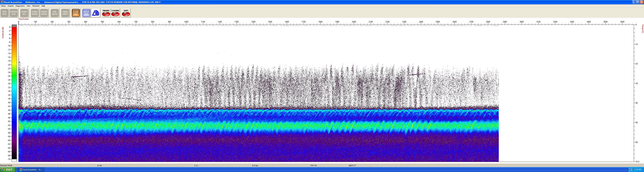
Task: Open the View menu
Action: point(29,6)
